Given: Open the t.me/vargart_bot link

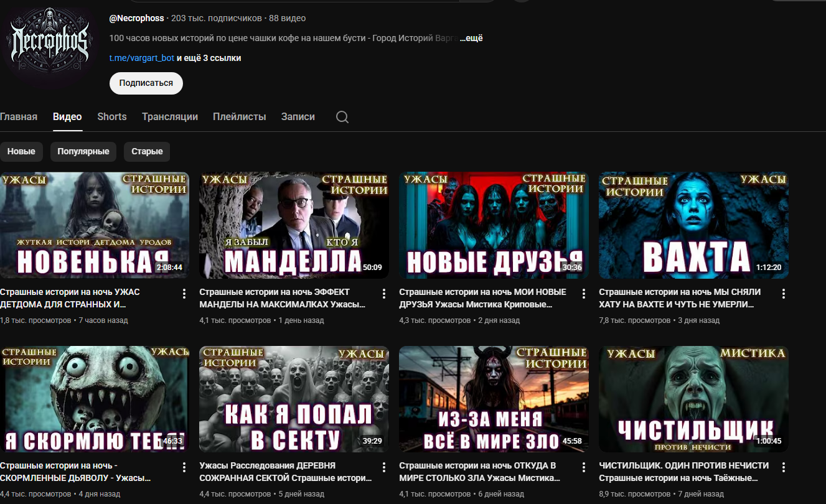Looking at the screenshot, I should point(142,58).
